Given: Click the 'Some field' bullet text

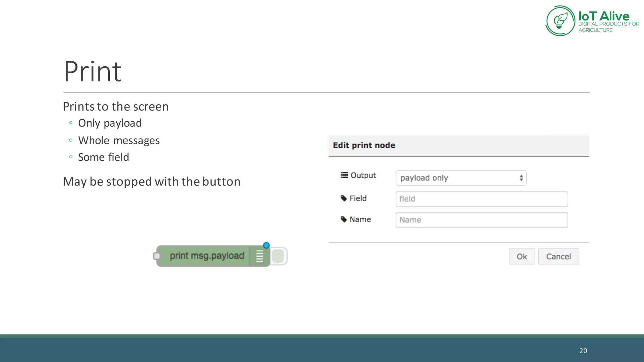Looking at the screenshot, I should coord(103,157).
